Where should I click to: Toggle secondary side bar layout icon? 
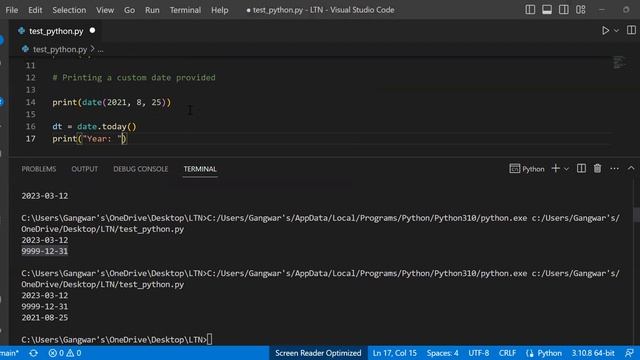(x=564, y=10)
